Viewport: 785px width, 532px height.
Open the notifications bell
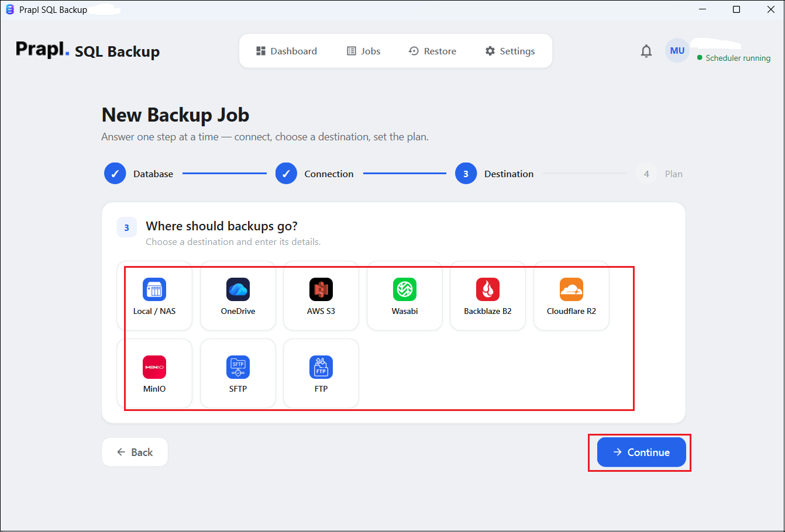(x=646, y=51)
